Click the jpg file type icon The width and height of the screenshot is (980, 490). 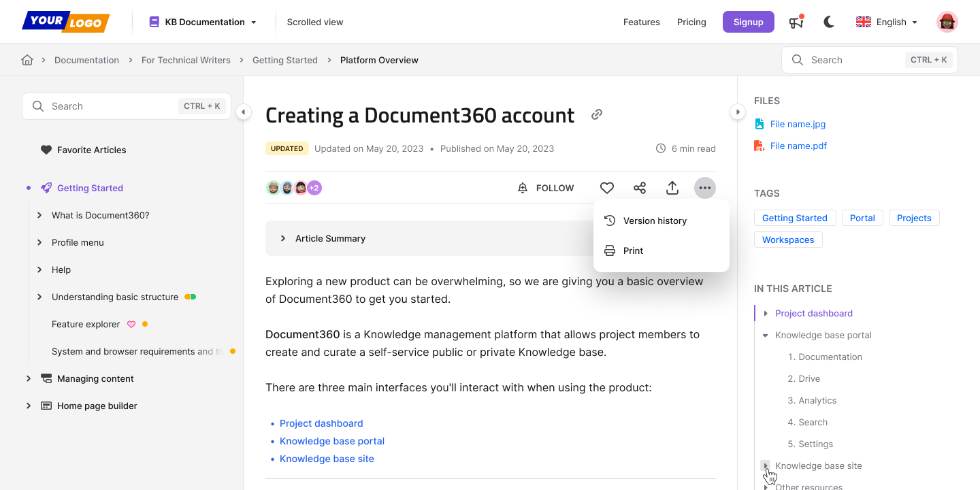[x=759, y=124]
